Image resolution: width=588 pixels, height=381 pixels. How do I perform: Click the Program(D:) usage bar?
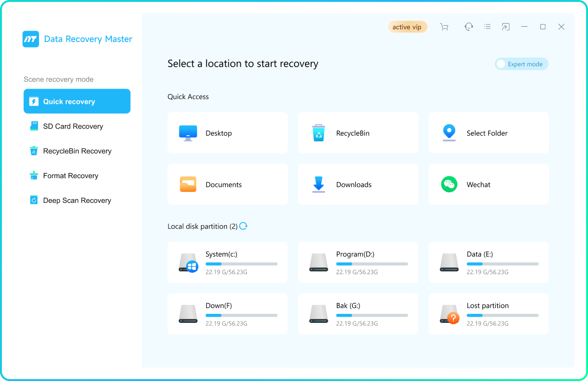pos(372,264)
